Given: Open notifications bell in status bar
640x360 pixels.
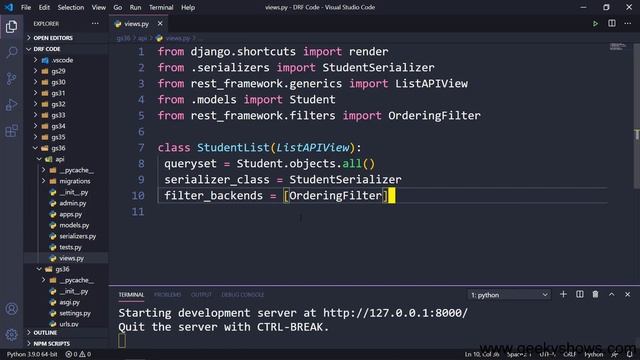Looking at the screenshot, I should tap(630, 354).
